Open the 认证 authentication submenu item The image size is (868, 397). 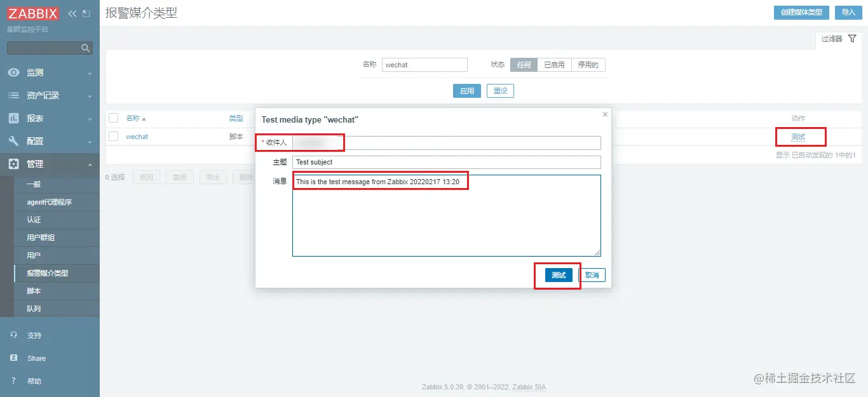[x=57, y=220]
